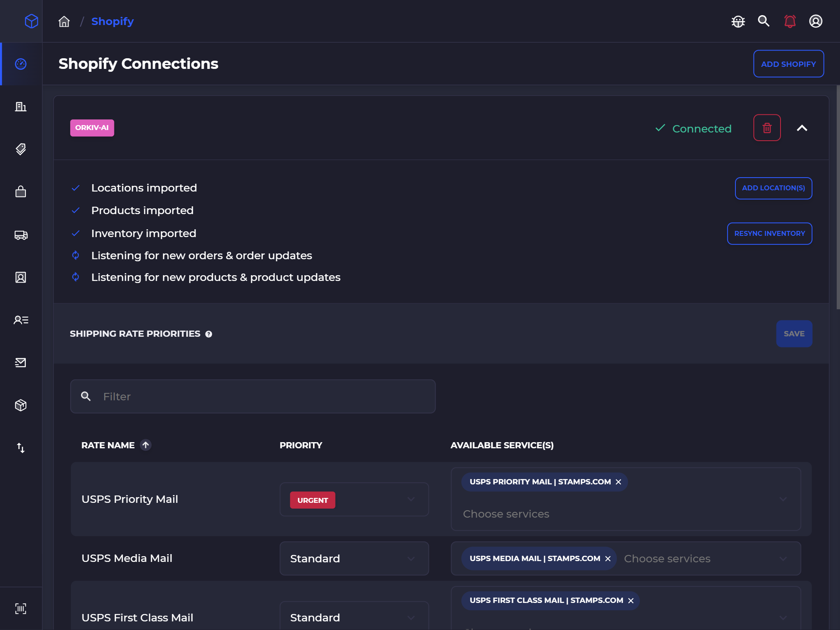Click the page vertical scrollbar
Screen dimensions: 840x630
point(838,197)
